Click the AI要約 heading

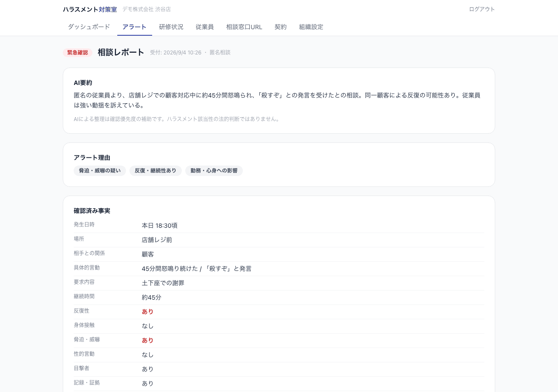(83, 83)
